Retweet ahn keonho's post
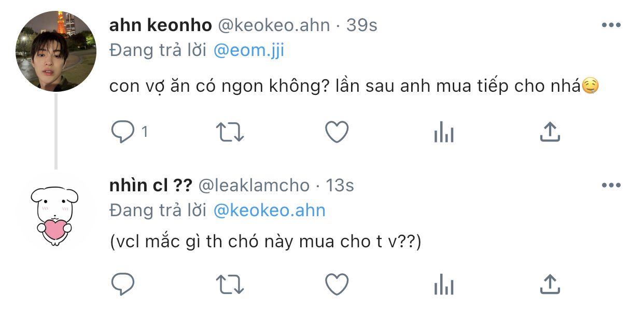 (230, 133)
